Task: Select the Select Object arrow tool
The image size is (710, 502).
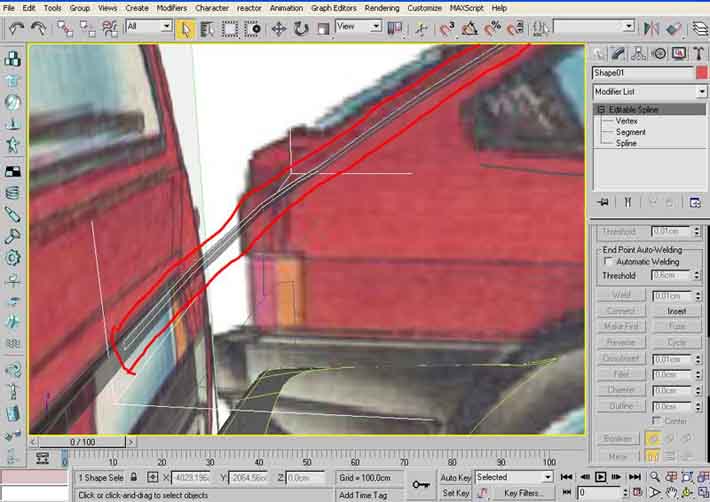Action: pyautogui.click(x=186, y=29)
